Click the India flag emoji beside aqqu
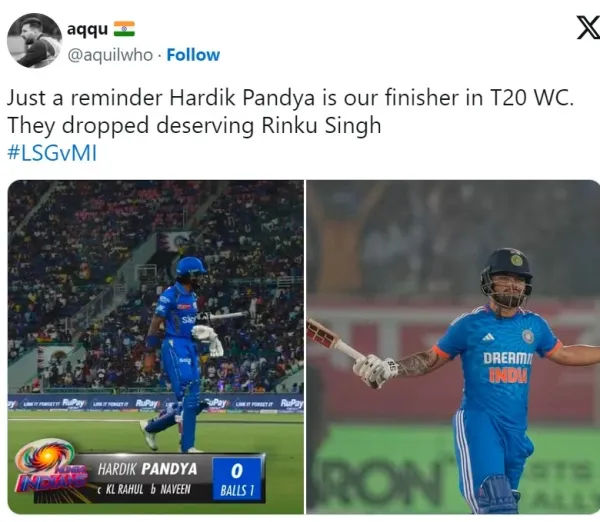Screen dimensions: 600x522 click(x=124, y=29)
